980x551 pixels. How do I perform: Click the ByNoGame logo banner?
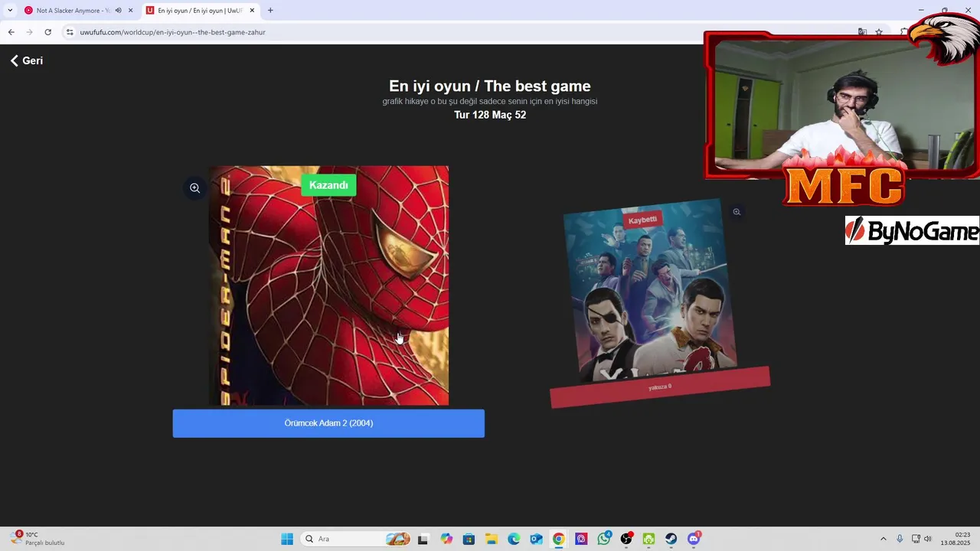click(912, 230)
